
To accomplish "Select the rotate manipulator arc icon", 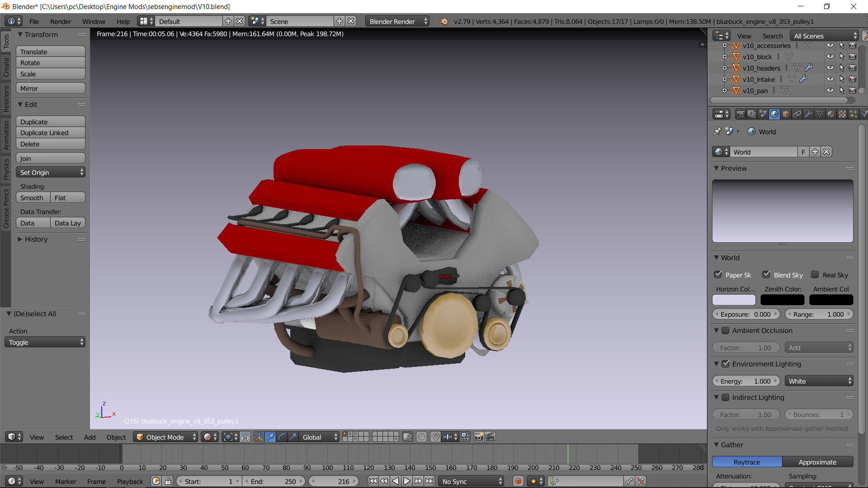I will tap(282, 437).
